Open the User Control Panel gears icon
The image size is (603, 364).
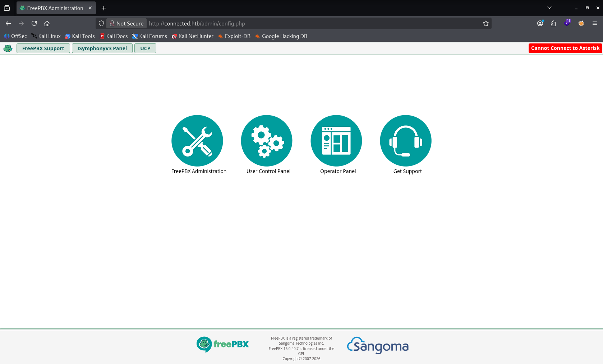point(267,141)
